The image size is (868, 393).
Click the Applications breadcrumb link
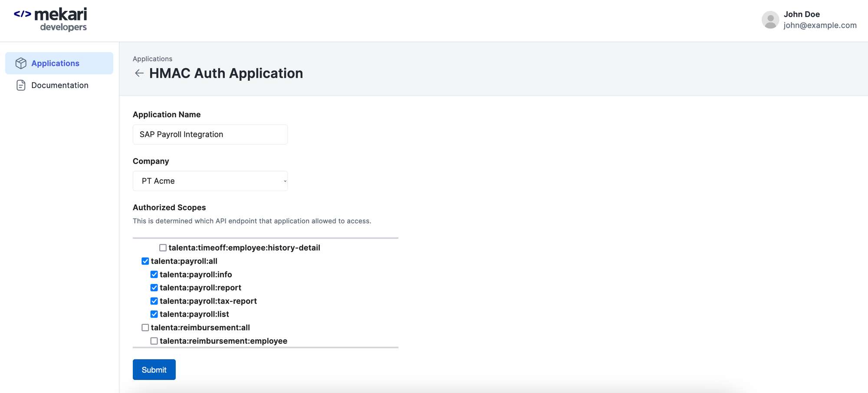point(152,59)
